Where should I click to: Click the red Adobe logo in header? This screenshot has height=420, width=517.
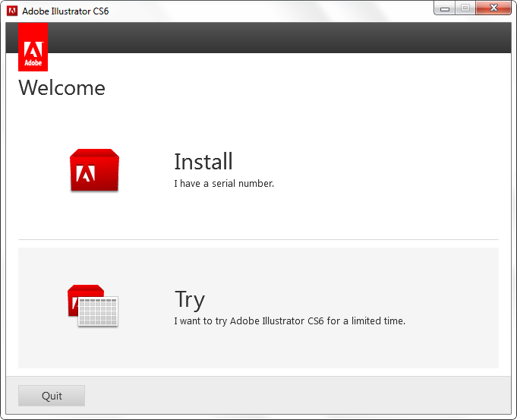pyautogui.click(x=33, y=47)
